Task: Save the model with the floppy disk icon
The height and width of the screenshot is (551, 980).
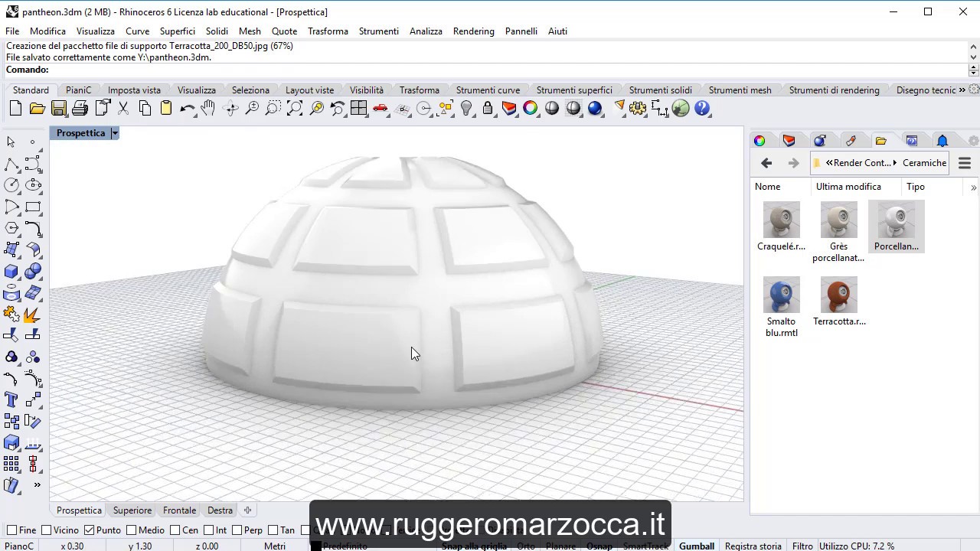Action: pos(59,109)
